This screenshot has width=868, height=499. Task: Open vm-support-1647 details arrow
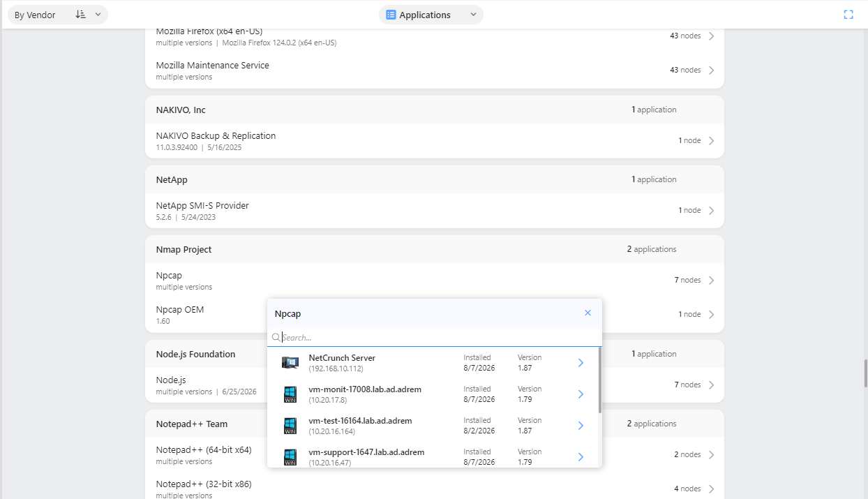(x=581, y=457)
